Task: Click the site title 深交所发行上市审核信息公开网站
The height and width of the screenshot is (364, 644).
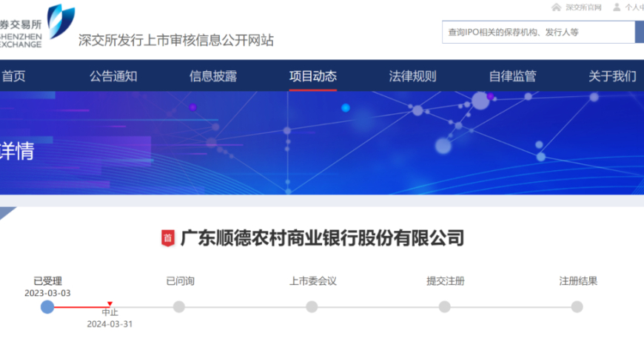Action: (x=176, y=40)
